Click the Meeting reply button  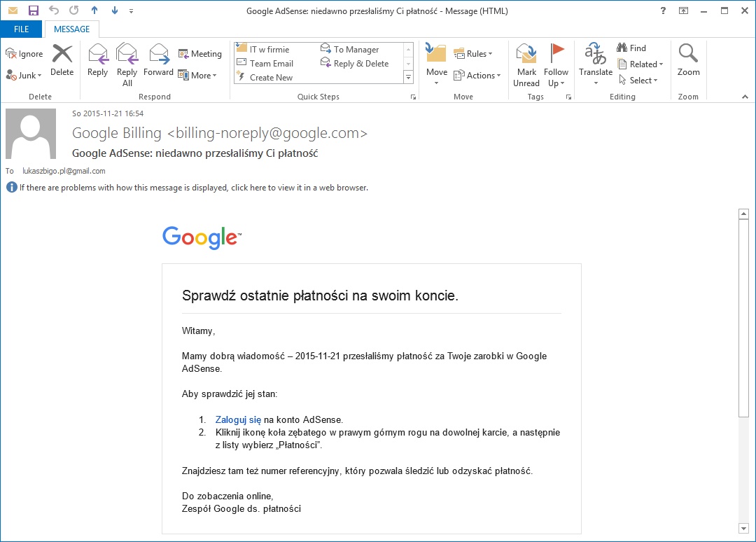coord(200,53)
